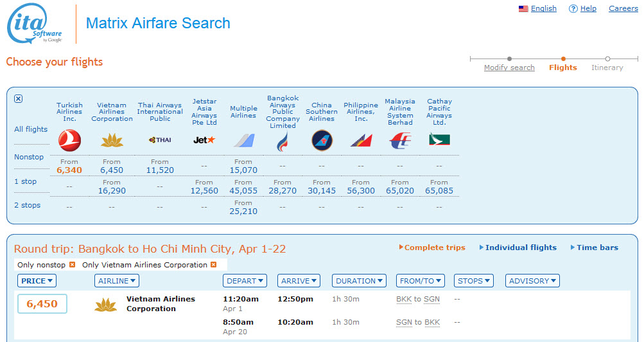Filter by 2 stops row label
The width and height of the screenshot is (644, 342).
pyautogui.click(x=28, y=205)
